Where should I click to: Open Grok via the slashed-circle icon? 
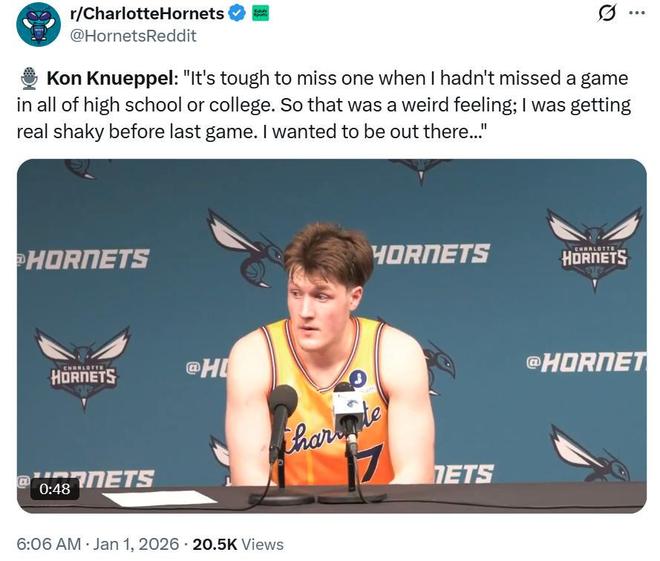[x=605, y=13]
